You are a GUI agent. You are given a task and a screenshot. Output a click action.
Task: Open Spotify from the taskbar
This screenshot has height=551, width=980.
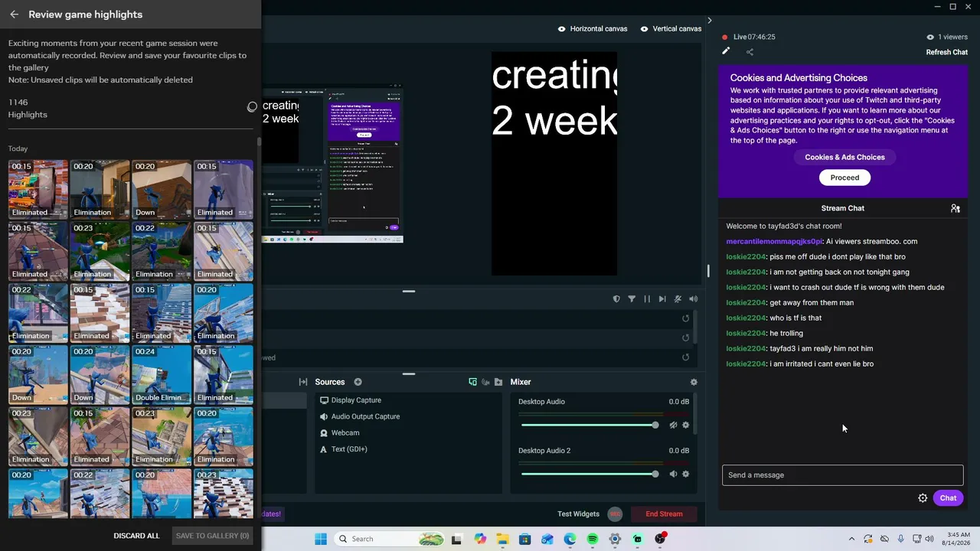(593, 539)
